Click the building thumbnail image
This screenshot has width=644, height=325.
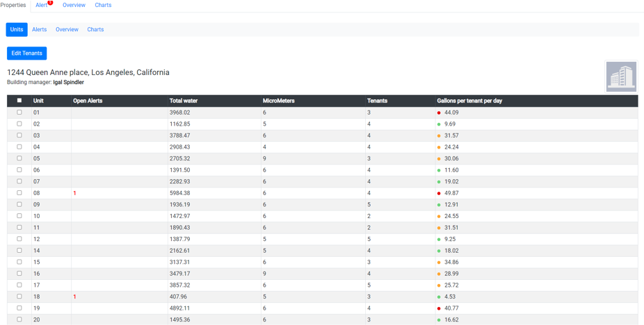(621, 76)
